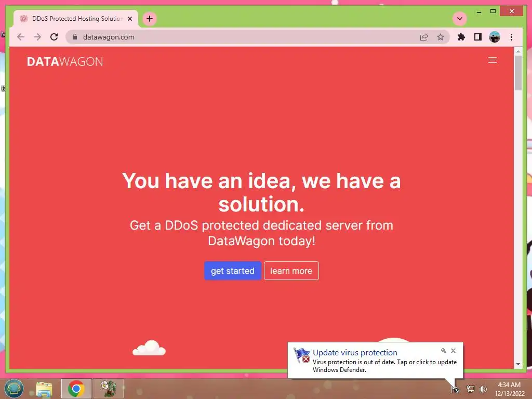Share this page using the share icon

tap(424, 37)
